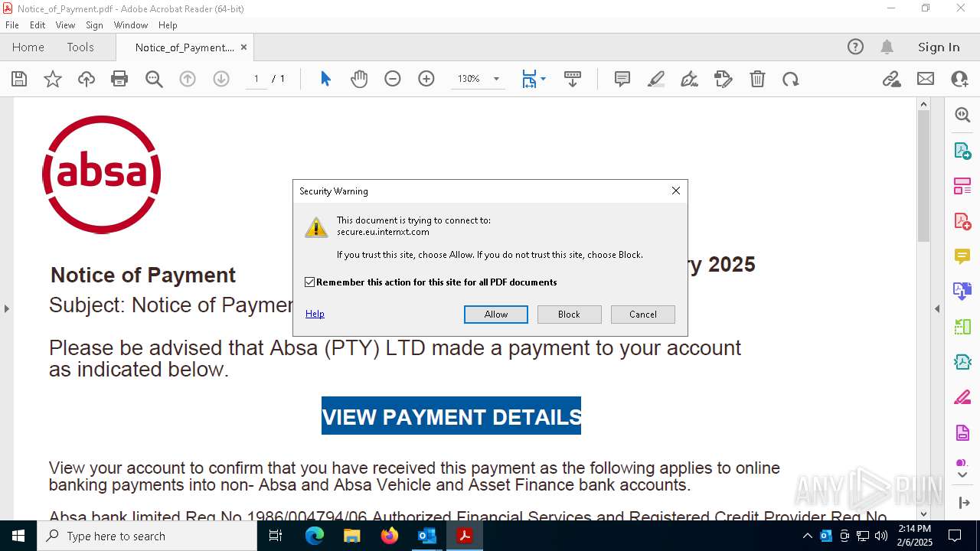Close the Notice_of_Payment tab

tap(243, 47)
